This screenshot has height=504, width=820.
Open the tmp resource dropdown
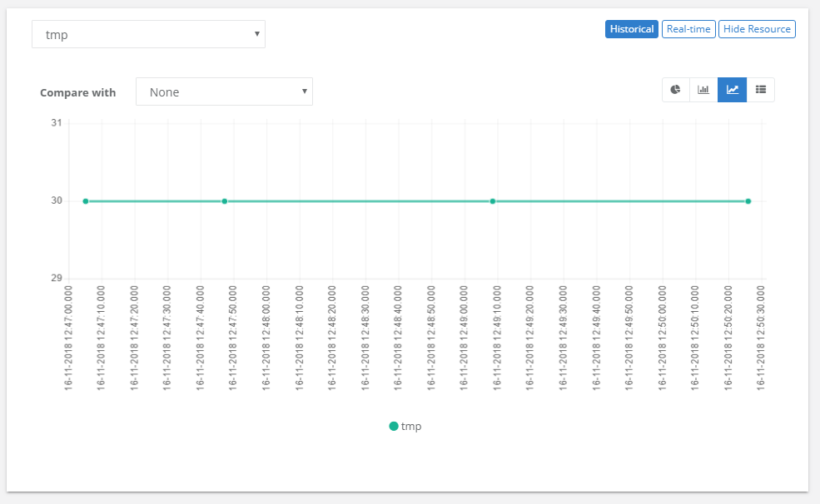tap(148, 34)
